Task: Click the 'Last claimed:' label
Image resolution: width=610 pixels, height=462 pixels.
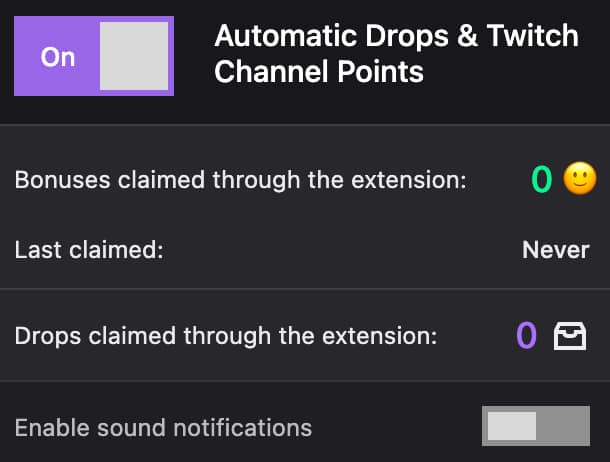Action: (88, 249)
